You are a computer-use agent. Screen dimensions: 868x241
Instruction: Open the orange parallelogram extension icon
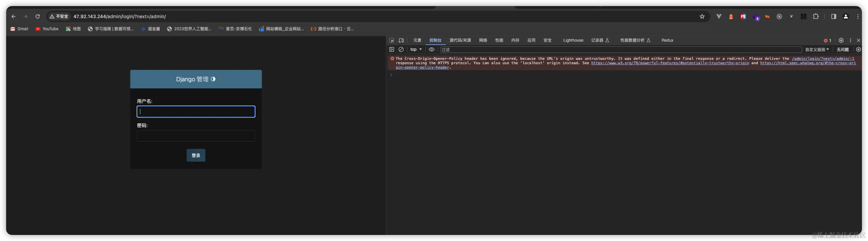(768, 16)
